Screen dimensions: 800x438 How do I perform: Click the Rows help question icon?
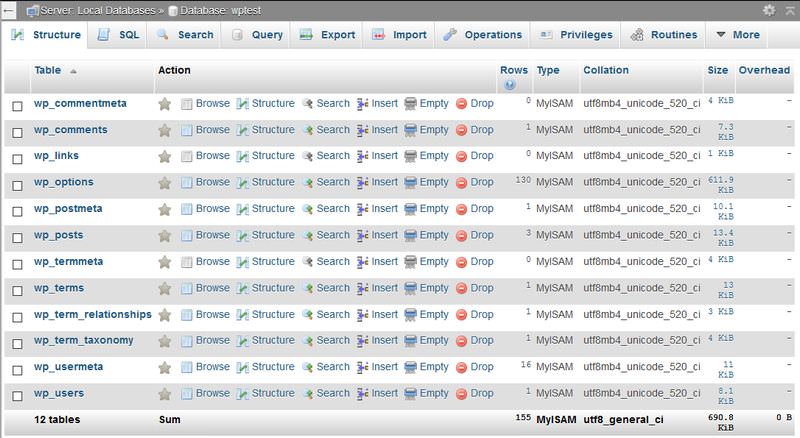509,85
